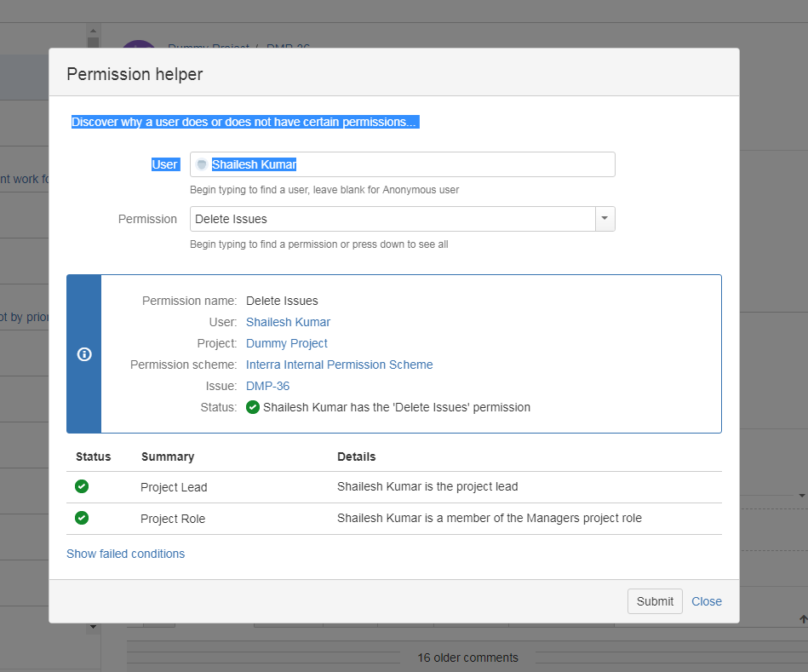The image size is (808, 672).
Task: Click the User field label
Action: click(x=164, y=164)
